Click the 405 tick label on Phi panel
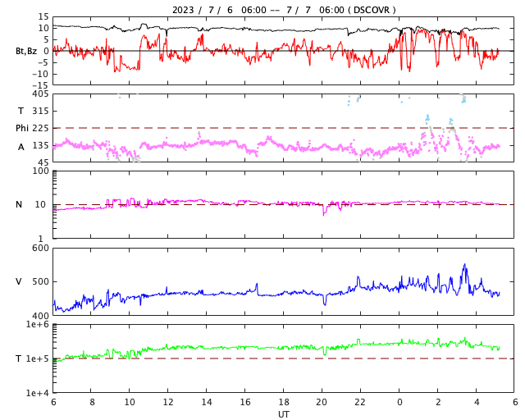The height and width of the screenshot is (420, 525). tap(40, 94)
